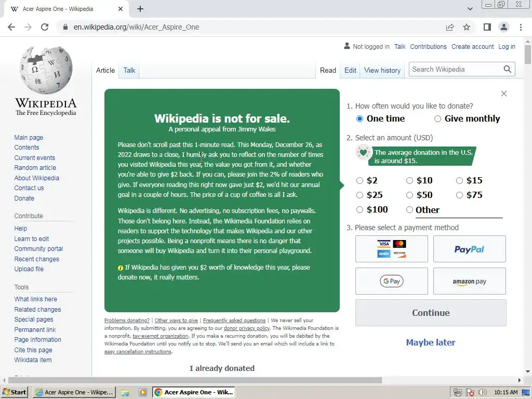532x399 pixels.
Task: Select the $15 donation amount
Action: [x=459, y=180]
